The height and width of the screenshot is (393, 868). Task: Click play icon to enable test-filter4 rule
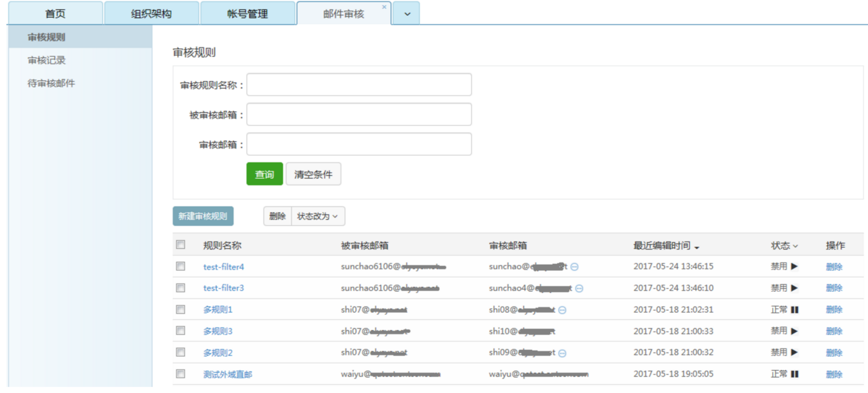[794, 266]
